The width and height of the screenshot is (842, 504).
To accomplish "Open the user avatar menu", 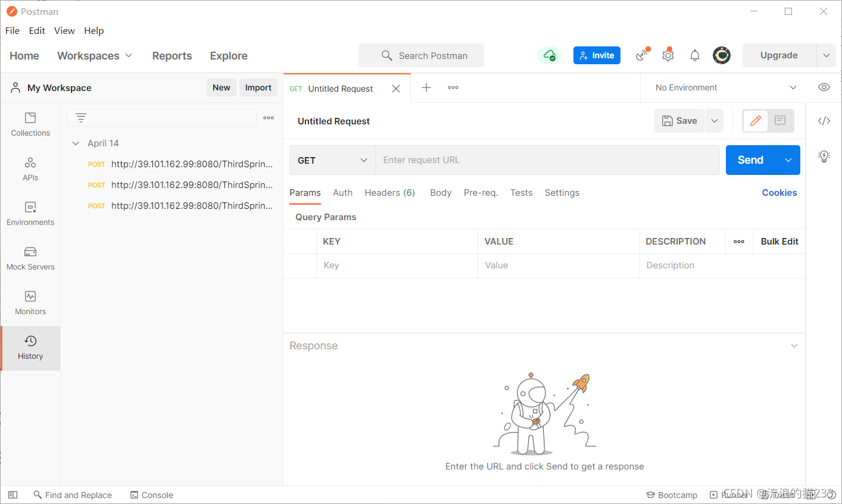I will [x=722, y=55].
